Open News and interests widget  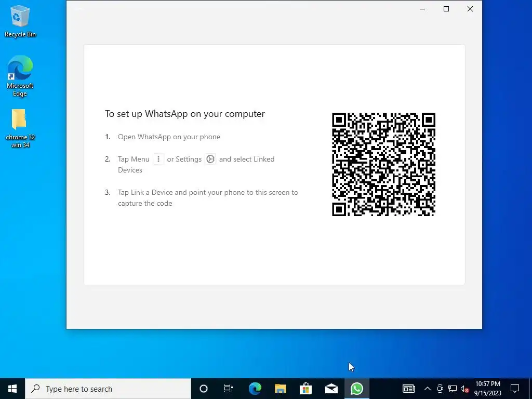click(x=408, y=389)
